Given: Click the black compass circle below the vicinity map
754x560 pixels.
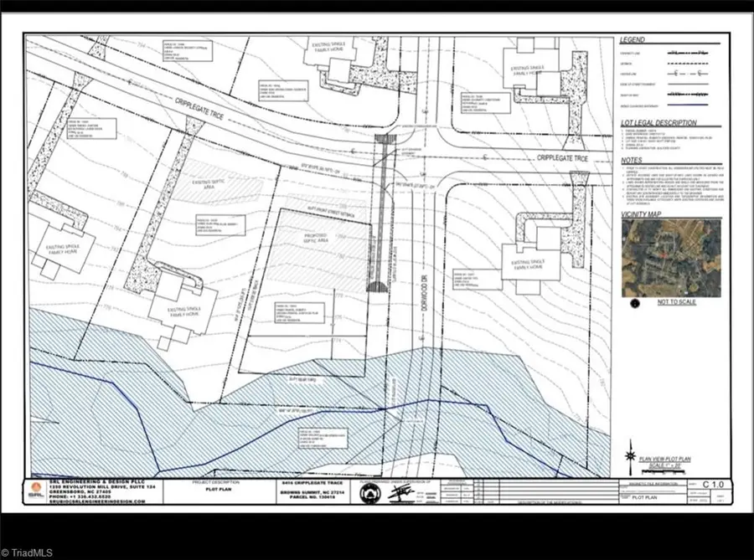Looking at the screenshot, I should pyautogui.click(x=635, y=303).
